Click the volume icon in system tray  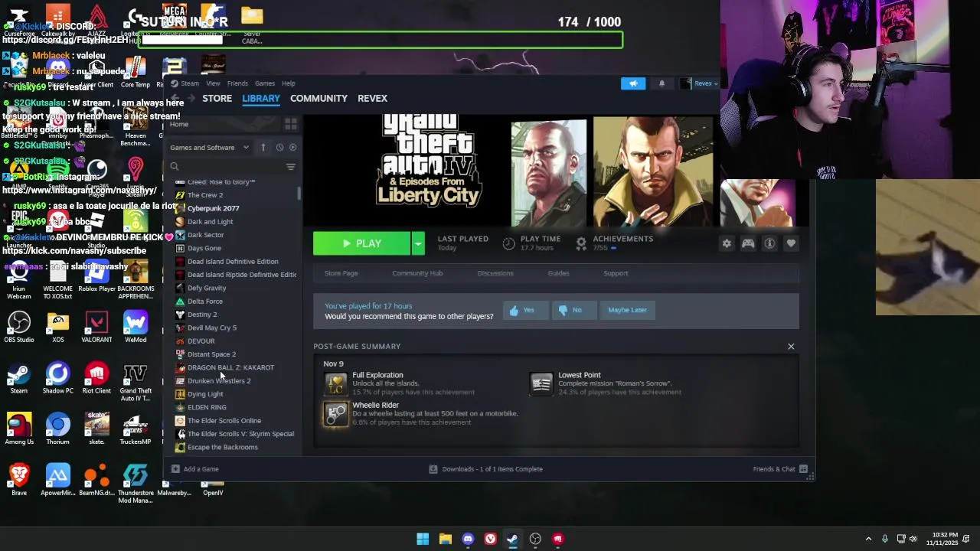915,539
